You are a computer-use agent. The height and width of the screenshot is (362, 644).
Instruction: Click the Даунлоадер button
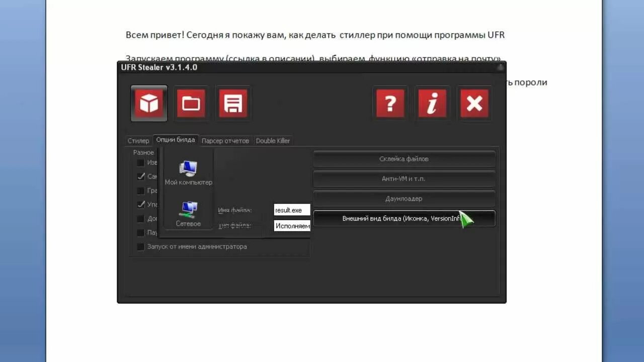404,199
